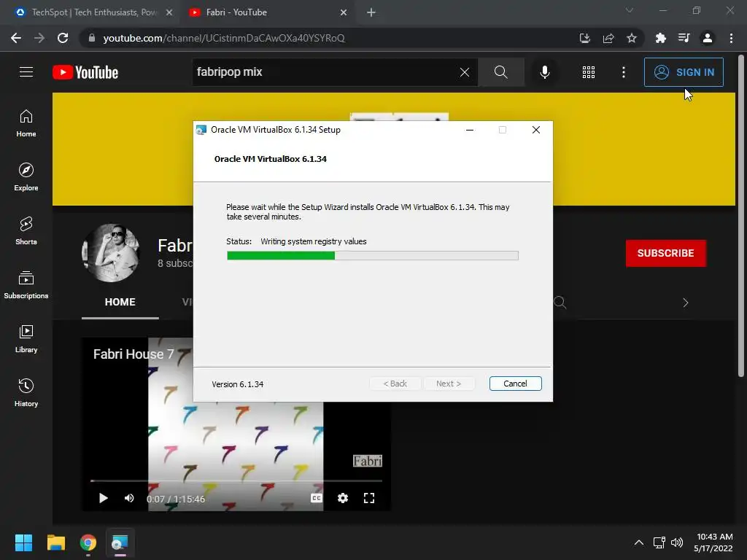Image resolution: width=747 pixels, height=560 pixels.
Task: Open video player settings gear
Action: [343, 498]
